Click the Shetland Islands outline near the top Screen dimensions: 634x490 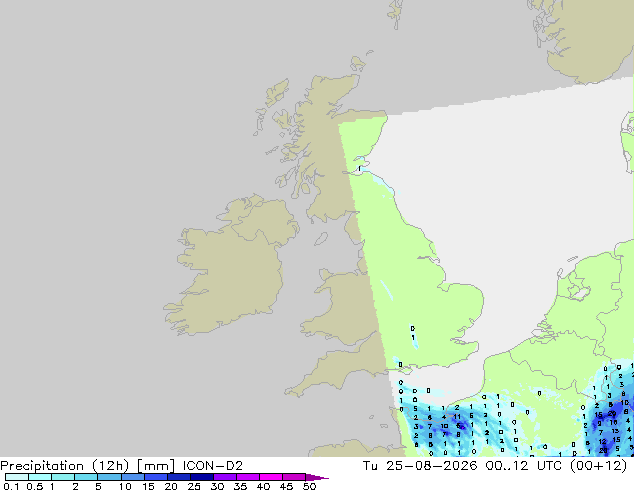pyautogui.click(x=396, y=14)
